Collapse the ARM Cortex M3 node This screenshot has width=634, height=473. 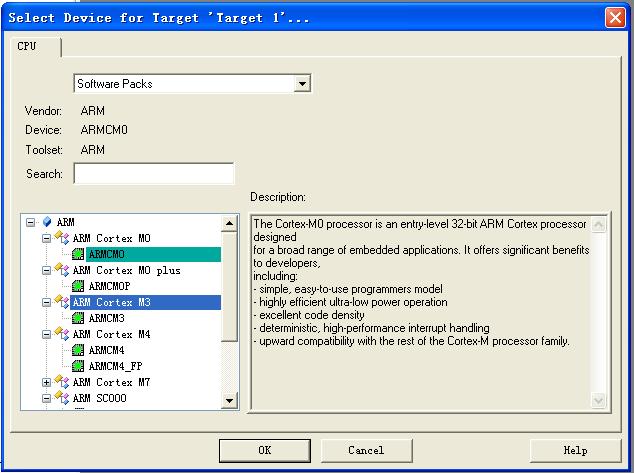coord(46,302)
